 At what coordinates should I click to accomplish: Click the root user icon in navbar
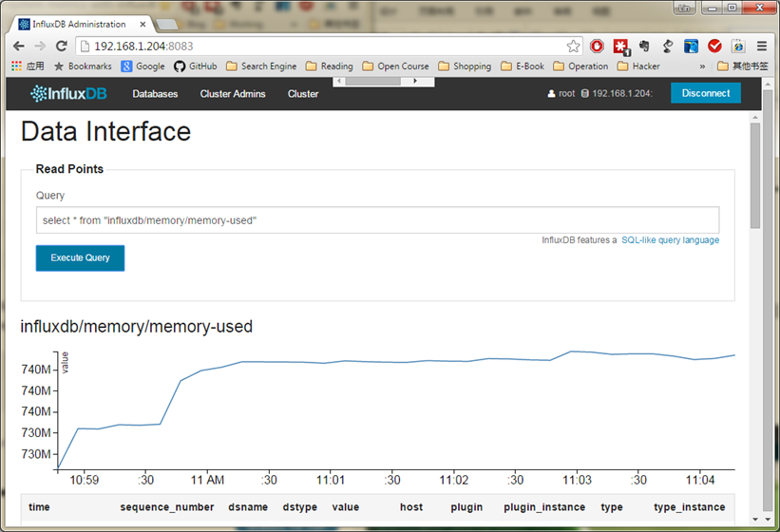pyautogui.click(x=550, y=94)
